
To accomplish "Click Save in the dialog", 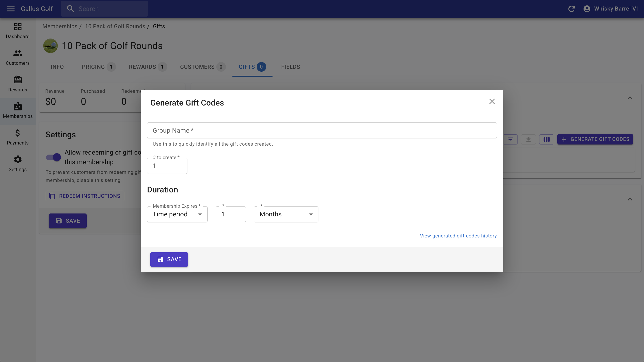I will point(169,259).
